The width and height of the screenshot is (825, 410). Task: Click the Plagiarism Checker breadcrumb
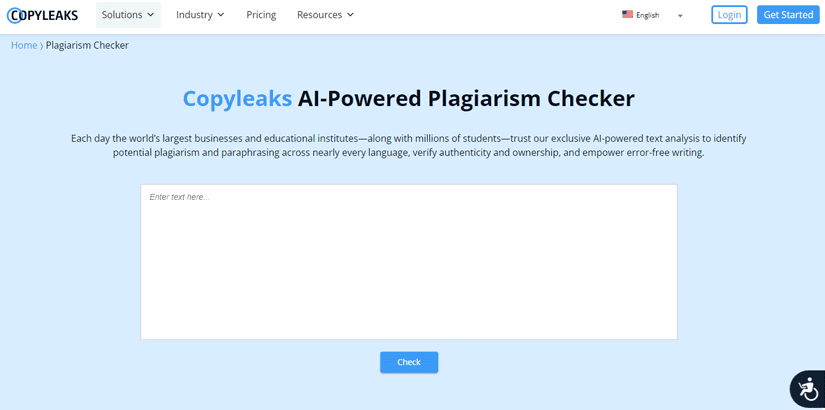point(87,45)
